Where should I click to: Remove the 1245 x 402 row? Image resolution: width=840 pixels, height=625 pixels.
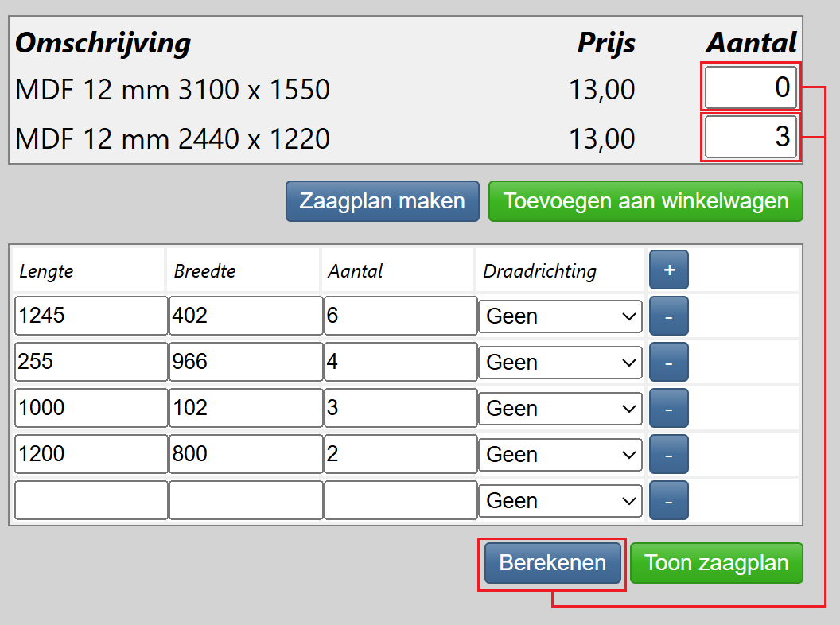click(668, 316)
